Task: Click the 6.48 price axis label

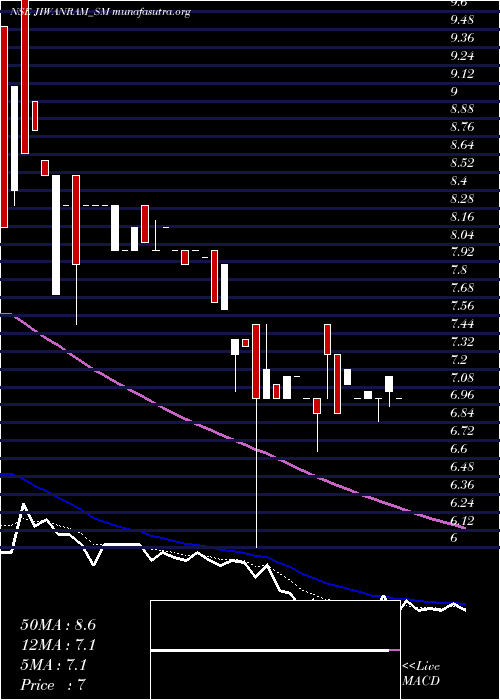Action: click(462, 467)
